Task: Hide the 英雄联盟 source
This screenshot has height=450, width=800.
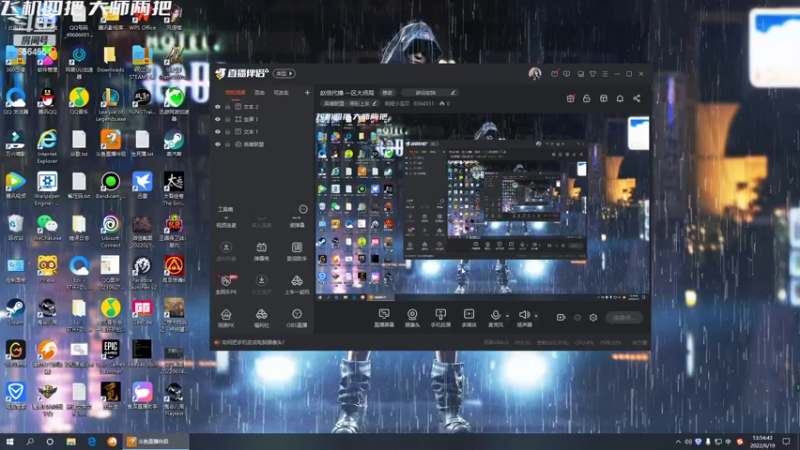Action: (218, 144)
